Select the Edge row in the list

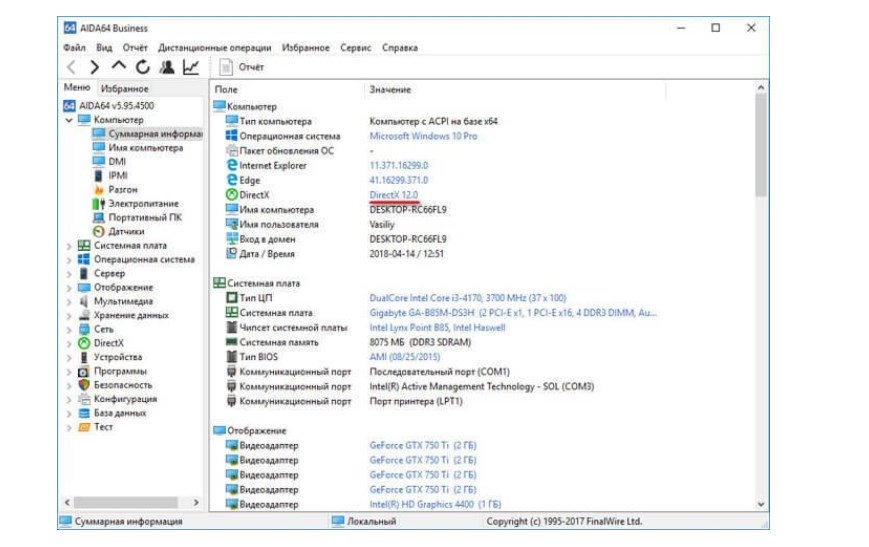click(x=438, y=180)
